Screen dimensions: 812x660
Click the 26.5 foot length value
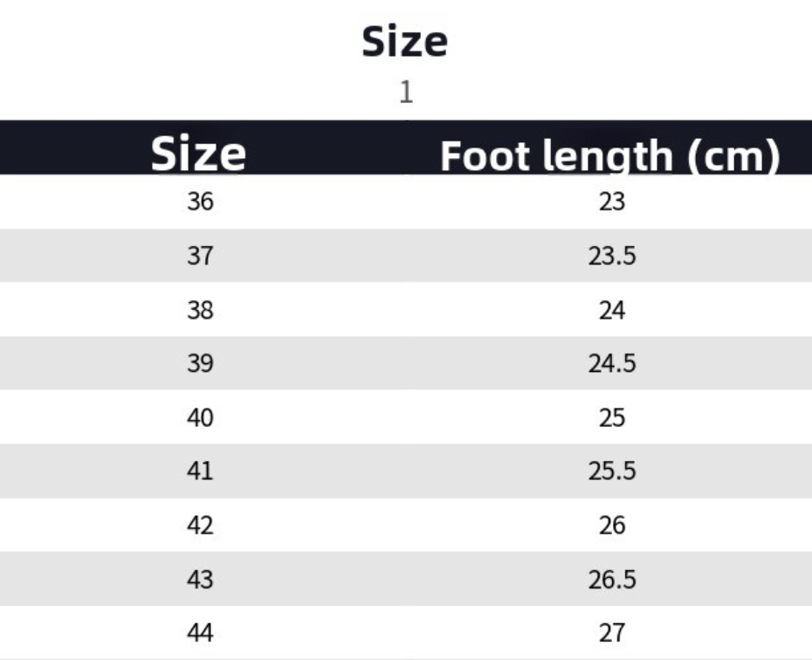(x=612, y=579)
